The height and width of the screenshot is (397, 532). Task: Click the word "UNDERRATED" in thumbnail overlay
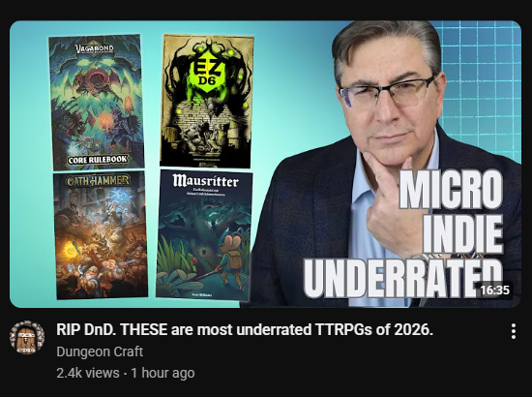pos(402,279)
